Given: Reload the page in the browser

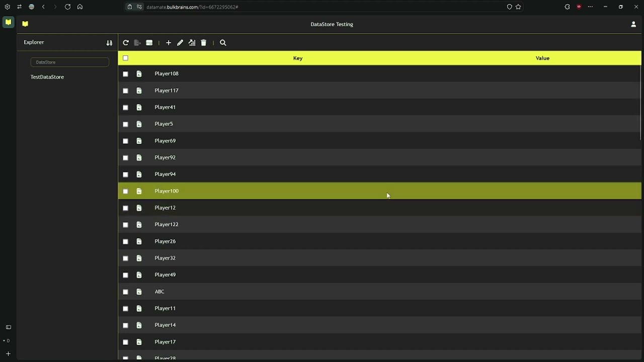Looking at the screenshot, I should pyautogui.click(x=67, y=7).
